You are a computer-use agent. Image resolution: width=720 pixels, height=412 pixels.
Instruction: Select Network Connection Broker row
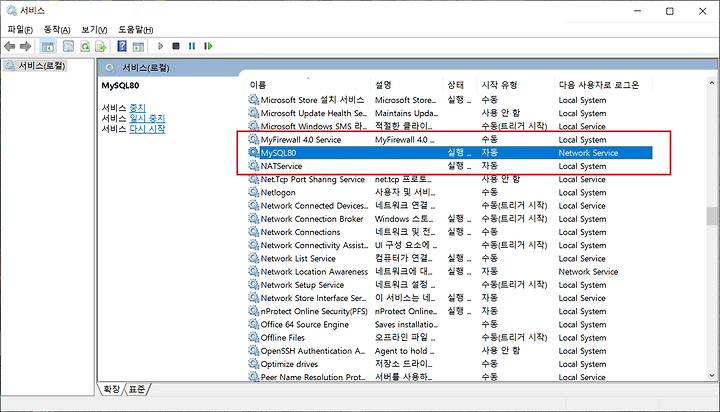point(450,219)
